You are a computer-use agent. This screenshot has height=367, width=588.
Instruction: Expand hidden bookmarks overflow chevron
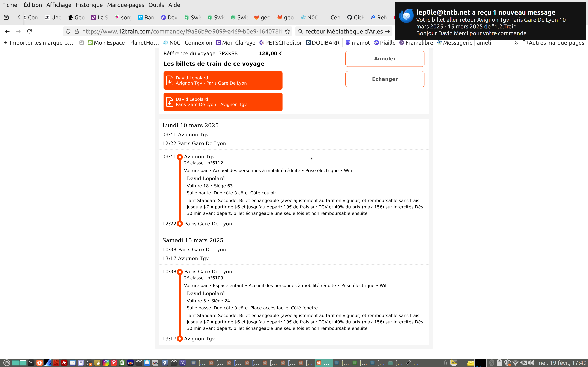516,43
